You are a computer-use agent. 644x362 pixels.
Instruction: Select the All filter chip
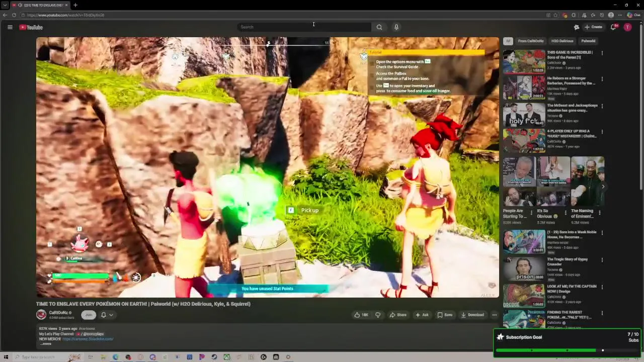[508, 41]
